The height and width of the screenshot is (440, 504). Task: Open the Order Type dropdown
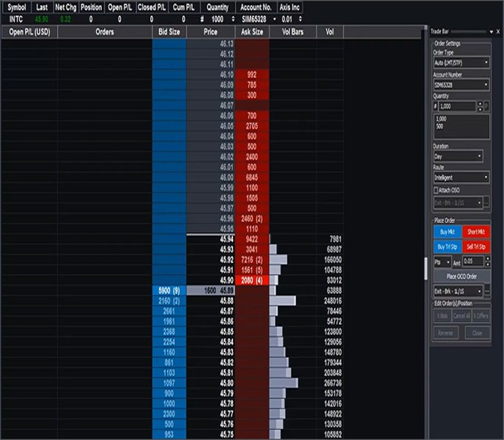click(461, 63)
